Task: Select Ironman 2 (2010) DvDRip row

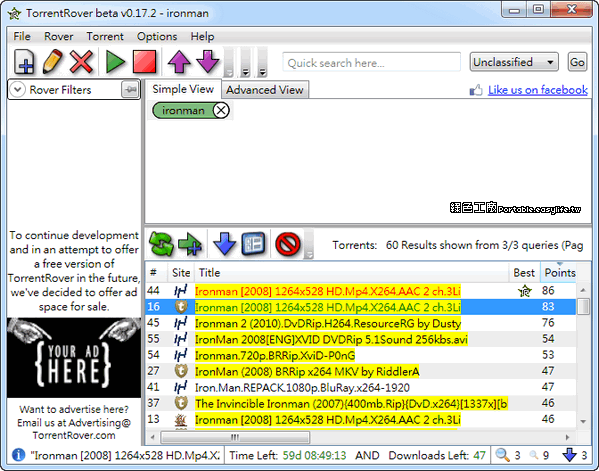Action: click(x=361, y=323)
